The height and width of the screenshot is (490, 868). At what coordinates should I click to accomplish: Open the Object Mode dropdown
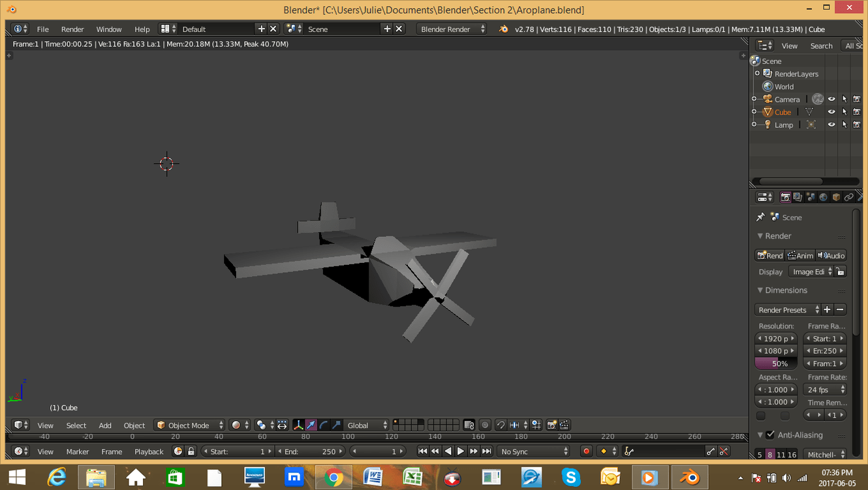(189, 425)
